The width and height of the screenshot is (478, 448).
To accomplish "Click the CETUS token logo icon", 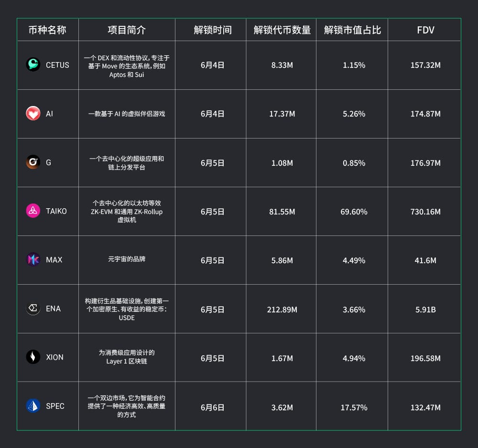I will click(33, 65).
